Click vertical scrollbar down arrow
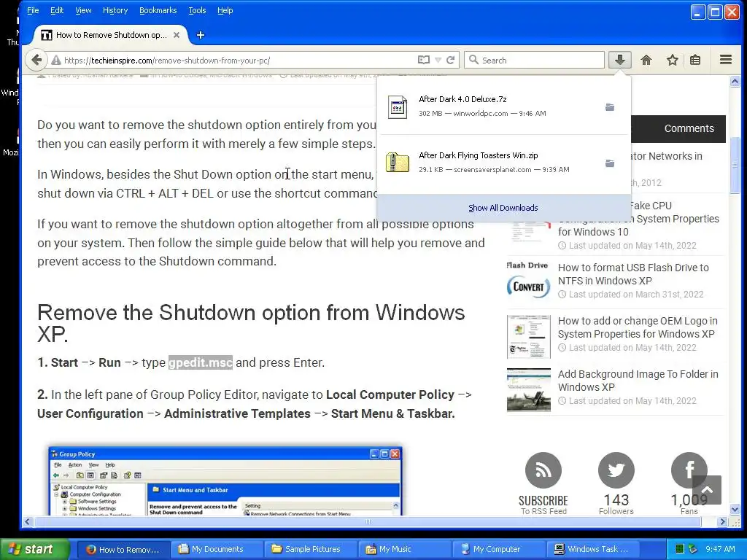This screenshot has height=560, width=747. [735, 510]
